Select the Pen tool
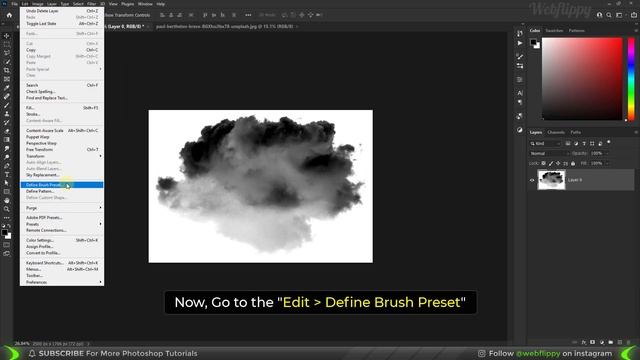The image size is (640, 360). (7, 166)
